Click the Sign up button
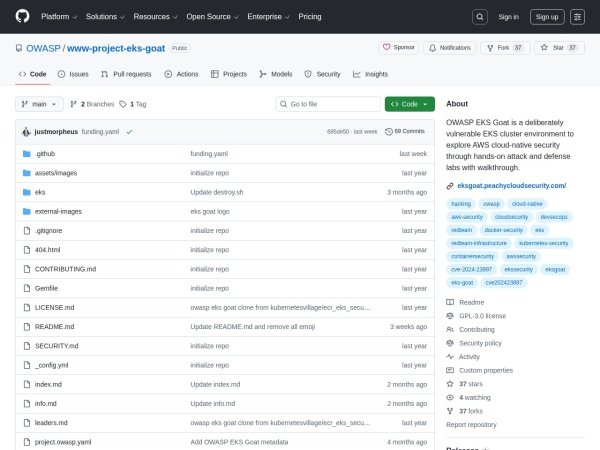Image resolution: width=600 pixels, height=450 pixels. pos(547,17)
